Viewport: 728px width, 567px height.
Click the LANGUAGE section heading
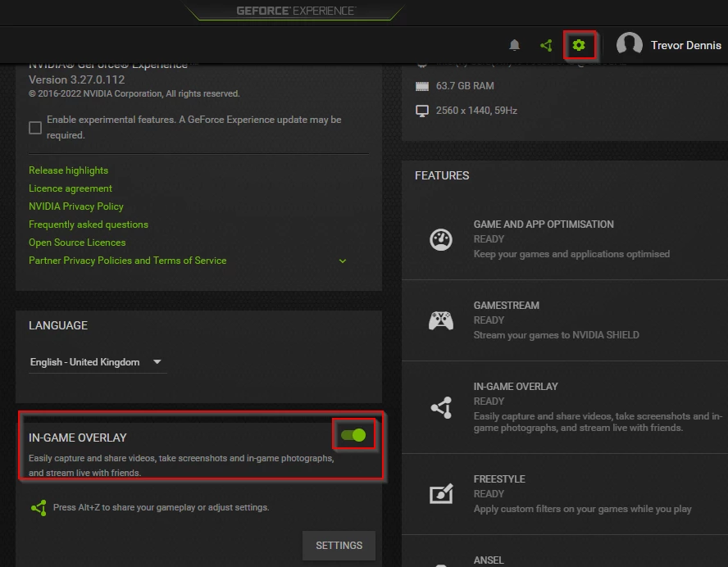click(58, 325)
